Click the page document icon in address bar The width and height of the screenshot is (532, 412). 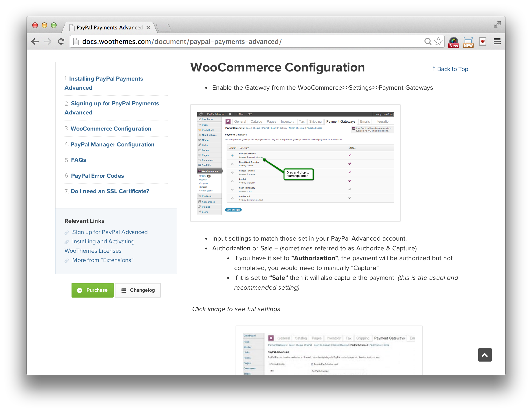76,42
